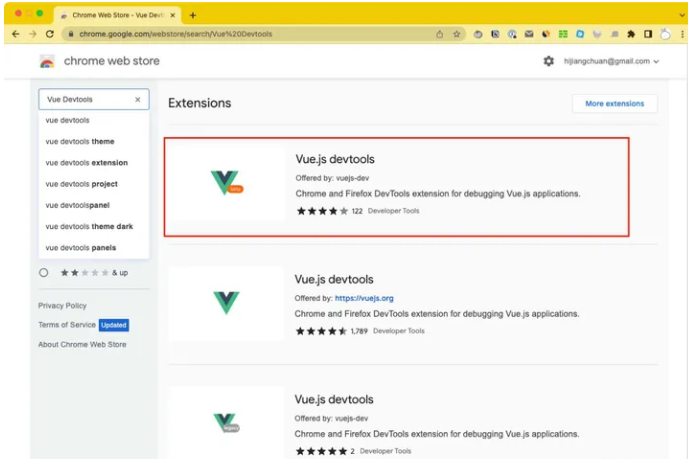Select the Chrome Web Store tab
The height and width of the screenshot is (459, 688).
tap(117, 15)
